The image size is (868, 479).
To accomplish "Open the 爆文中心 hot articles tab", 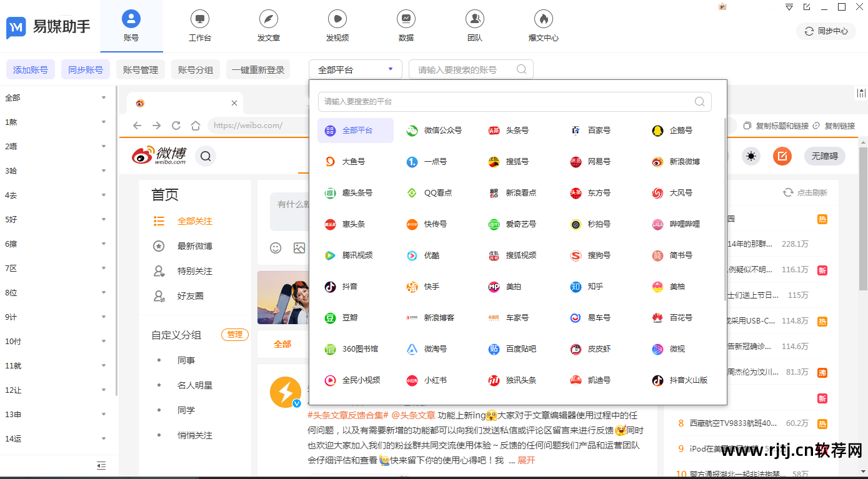I will (x=544, y=26).
